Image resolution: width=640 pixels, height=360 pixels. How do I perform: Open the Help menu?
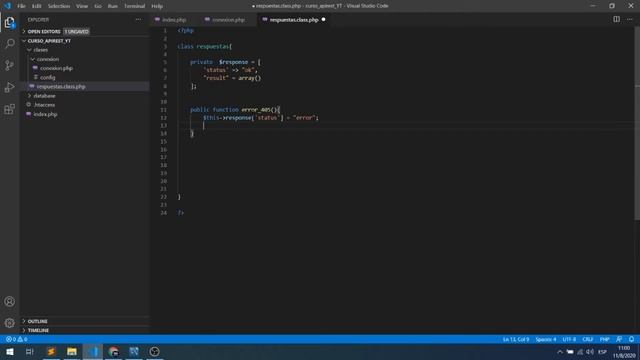point(157,6)
